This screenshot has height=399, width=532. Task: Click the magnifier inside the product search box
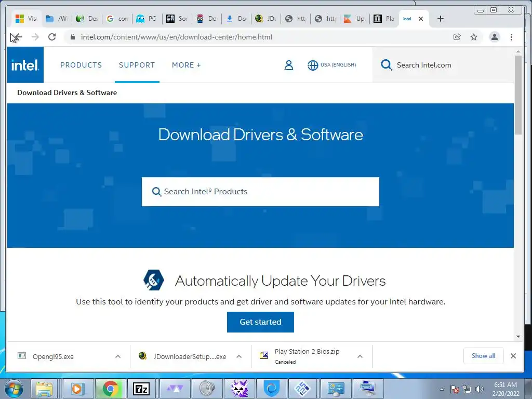(156, 192)
